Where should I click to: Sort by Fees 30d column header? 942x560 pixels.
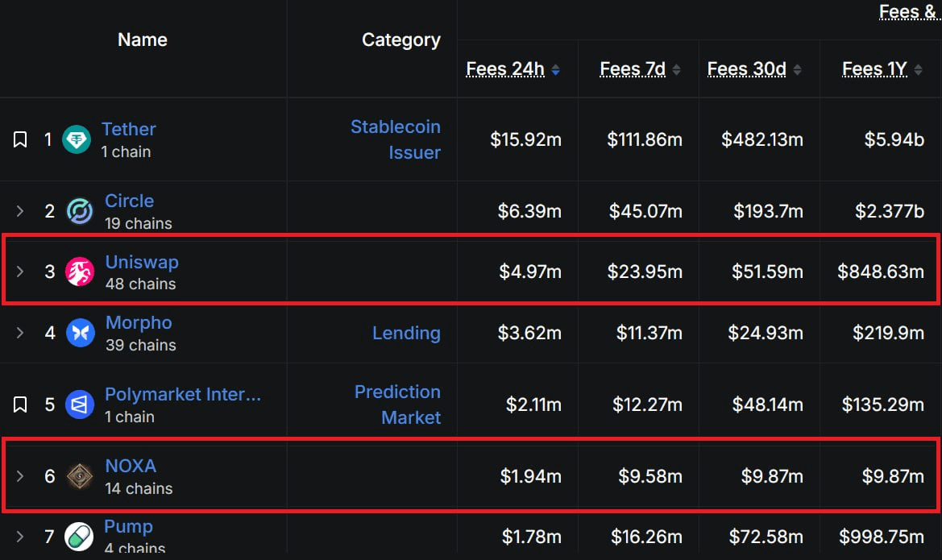754,69
